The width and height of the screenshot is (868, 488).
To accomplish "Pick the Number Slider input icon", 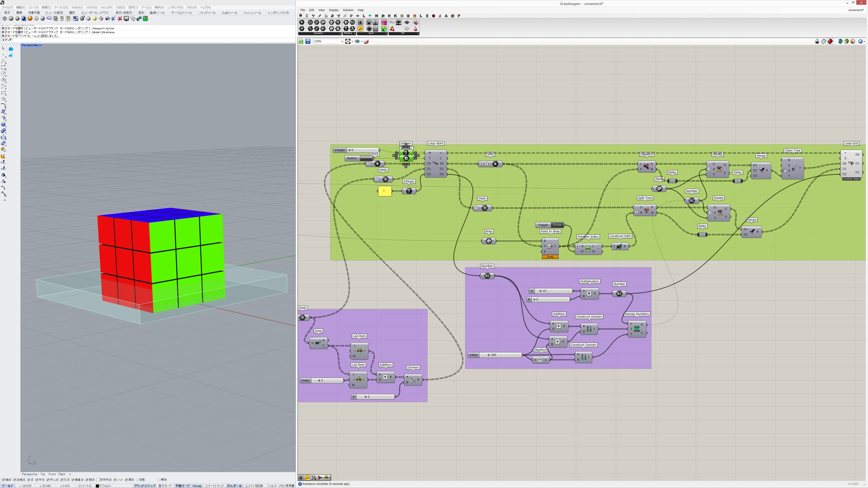I will pos(361,22).
